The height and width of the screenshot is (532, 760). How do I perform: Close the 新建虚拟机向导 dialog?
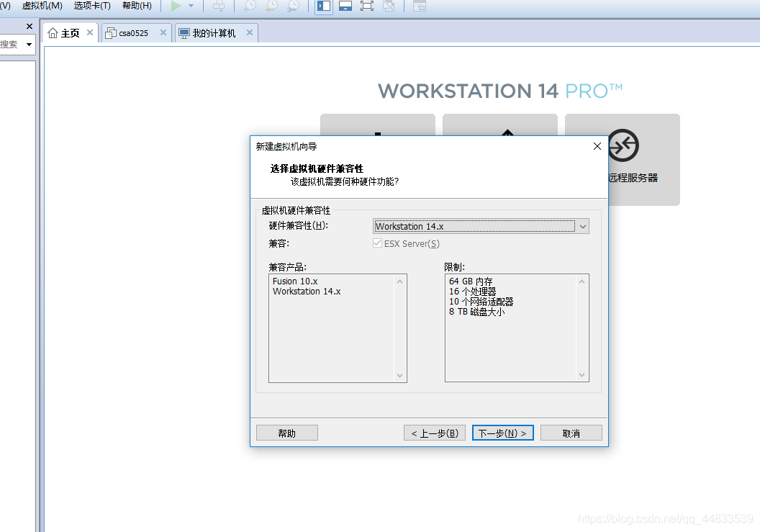pos(597,146)
